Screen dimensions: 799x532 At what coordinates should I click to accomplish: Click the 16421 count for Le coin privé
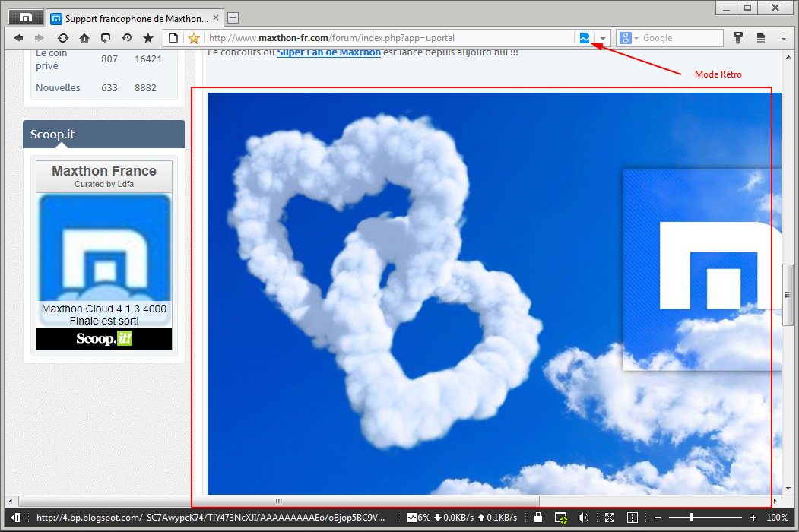click(147, 59)
